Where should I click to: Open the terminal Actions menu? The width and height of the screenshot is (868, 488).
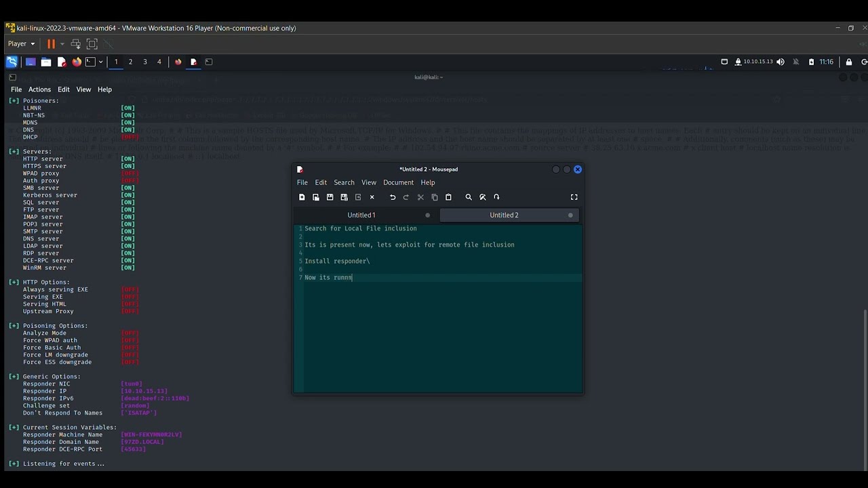(x=39, y=89)
